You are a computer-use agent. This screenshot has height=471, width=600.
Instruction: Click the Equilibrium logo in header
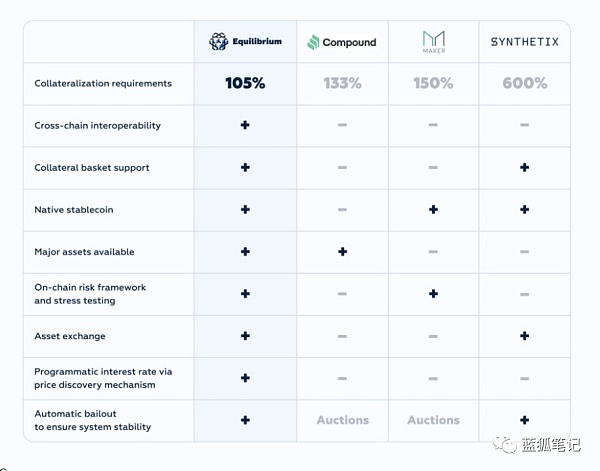245,42
